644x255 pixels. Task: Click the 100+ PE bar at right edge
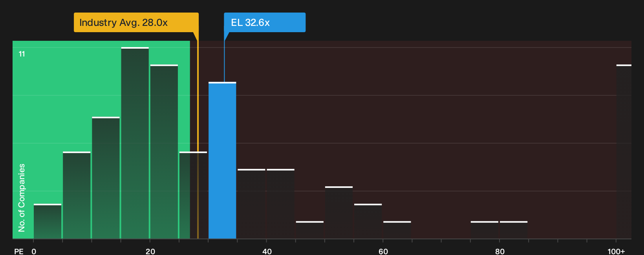point(624,152)
